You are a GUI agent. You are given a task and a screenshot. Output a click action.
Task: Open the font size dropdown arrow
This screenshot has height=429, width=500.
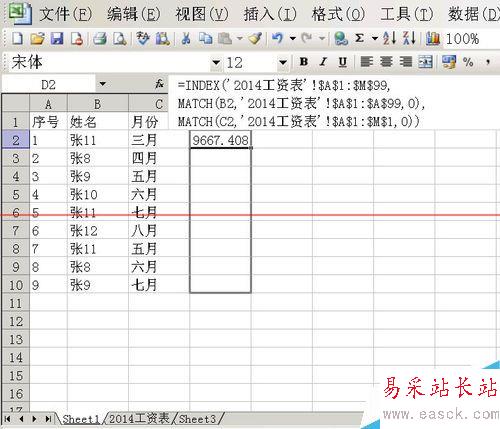coord(283,62)
